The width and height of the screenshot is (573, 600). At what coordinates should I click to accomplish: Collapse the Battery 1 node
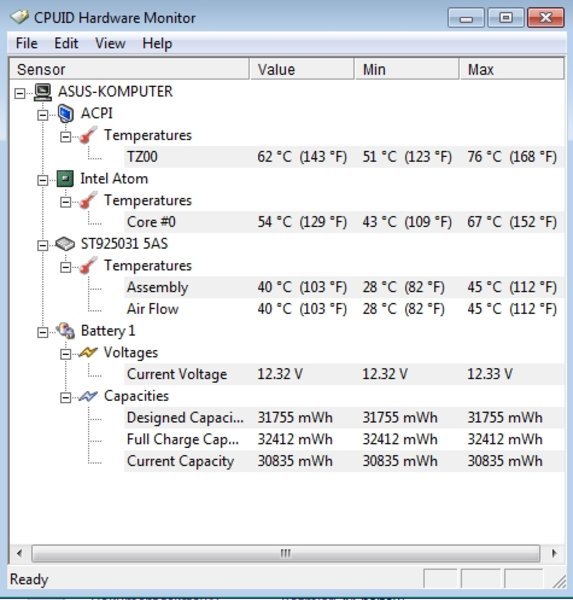point(43,332)
